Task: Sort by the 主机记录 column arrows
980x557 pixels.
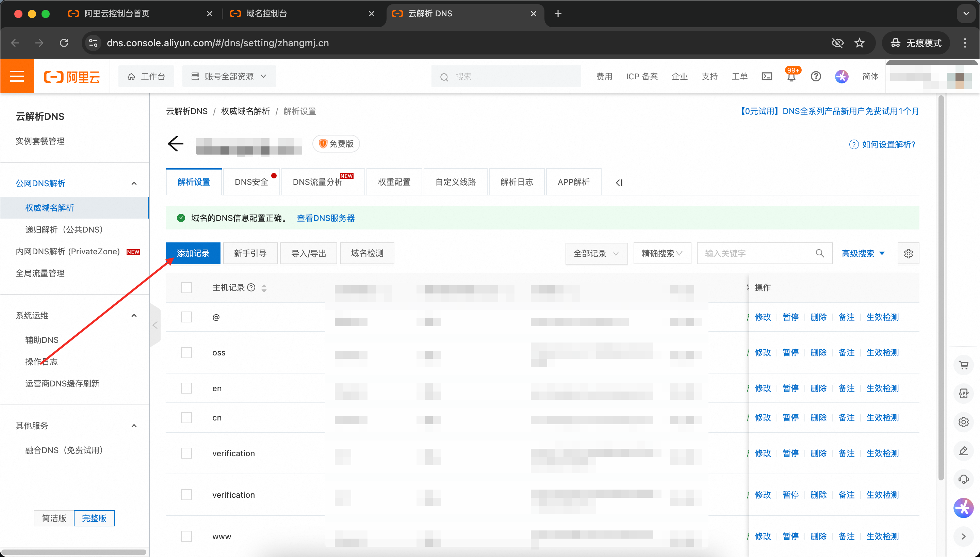Action: click(264, 288)
